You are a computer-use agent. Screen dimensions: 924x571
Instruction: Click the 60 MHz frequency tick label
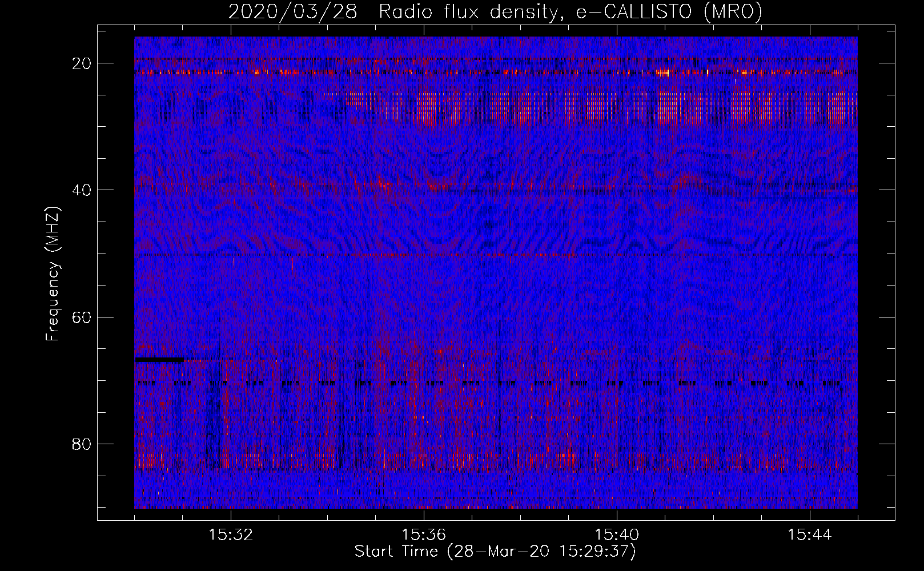pyautogui.click(x=82, y=317)
